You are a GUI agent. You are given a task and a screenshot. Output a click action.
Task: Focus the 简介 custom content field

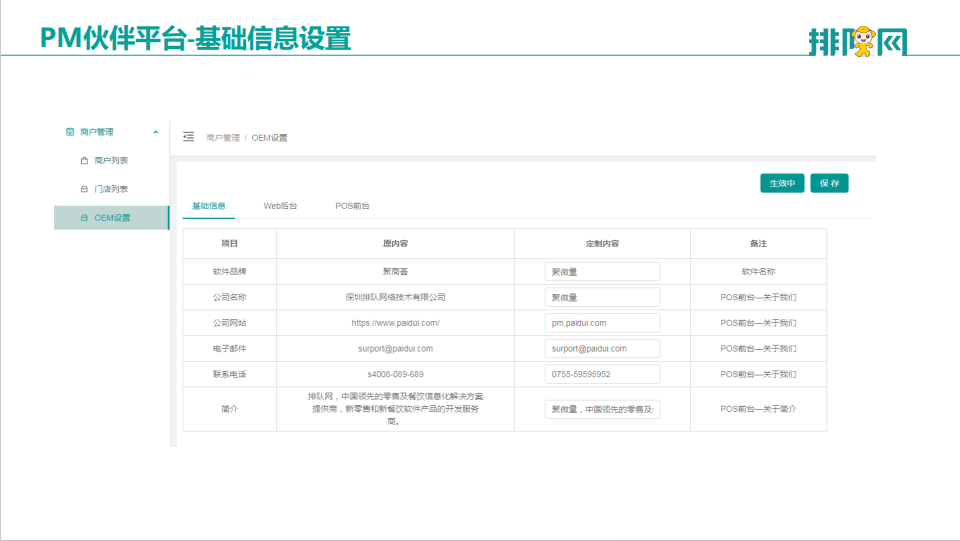[602, 409]
